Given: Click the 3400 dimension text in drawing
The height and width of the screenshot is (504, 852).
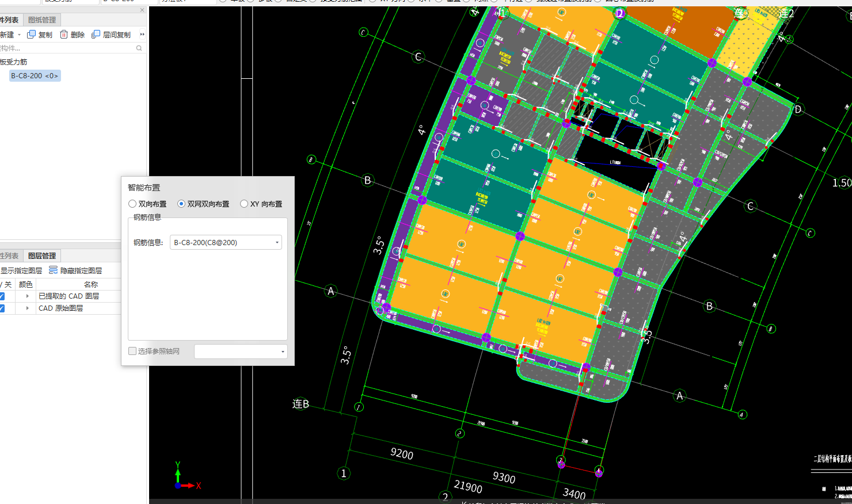Looking at the screenshot, I should click(x=574, y=494).
